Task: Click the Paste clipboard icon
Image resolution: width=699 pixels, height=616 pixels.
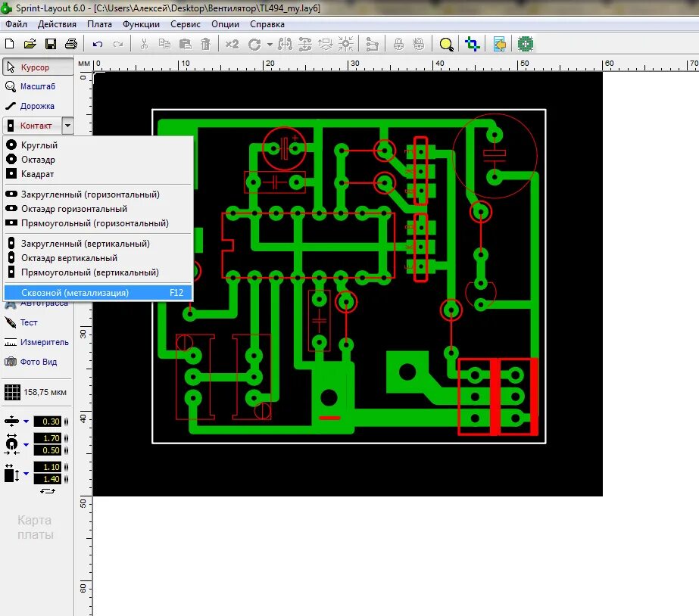Action: pyautogui.click(x=185, y=44)
